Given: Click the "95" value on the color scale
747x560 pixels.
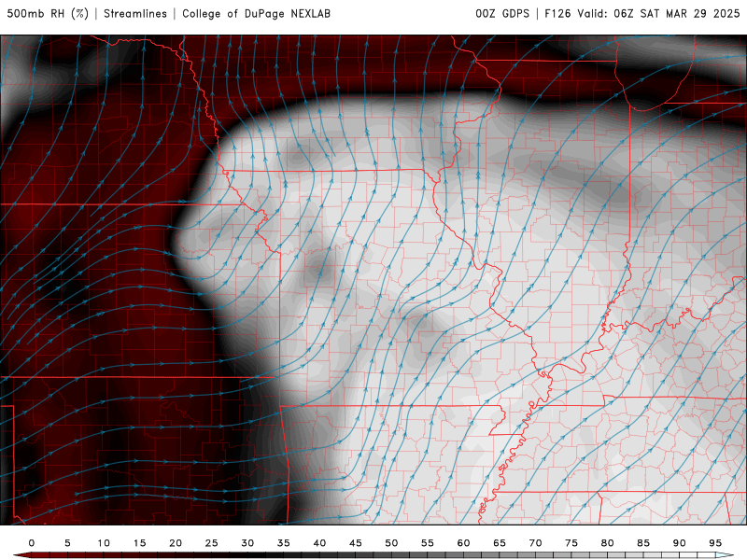Looking at the screenshot, I should click(x=715, y=543).
